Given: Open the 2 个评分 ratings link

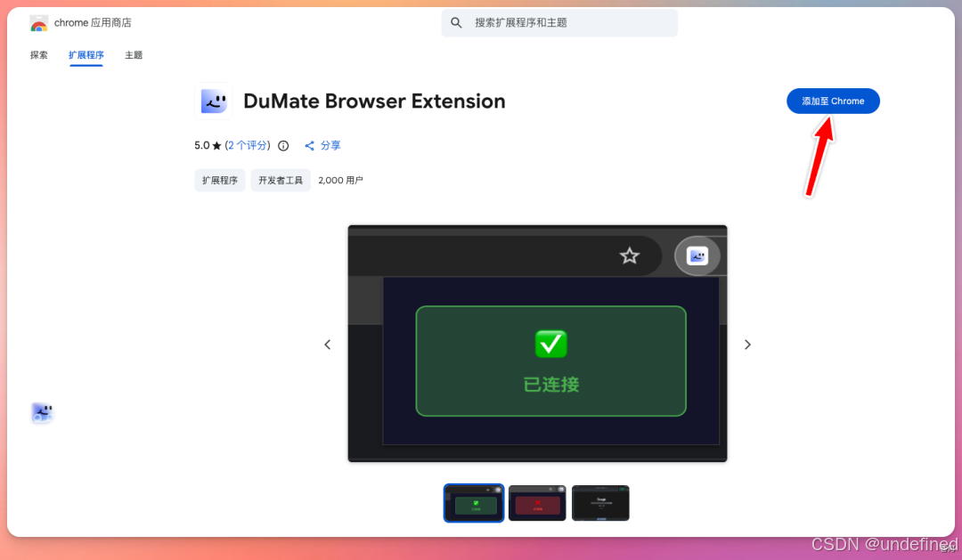Looking at the screenshot, I should coord(248,145).
